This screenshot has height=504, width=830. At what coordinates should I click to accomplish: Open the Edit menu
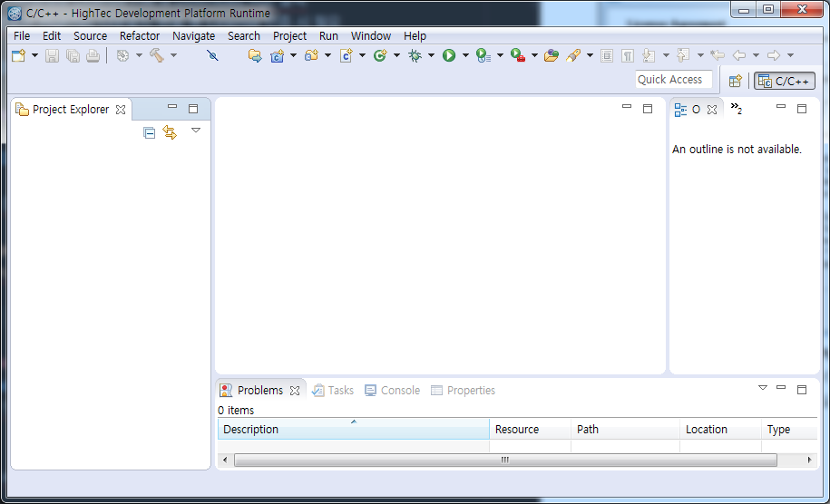[x=52, y=36]
